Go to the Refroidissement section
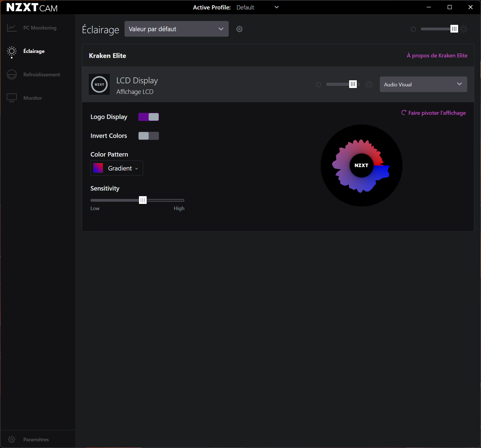 tap(41, 75)
